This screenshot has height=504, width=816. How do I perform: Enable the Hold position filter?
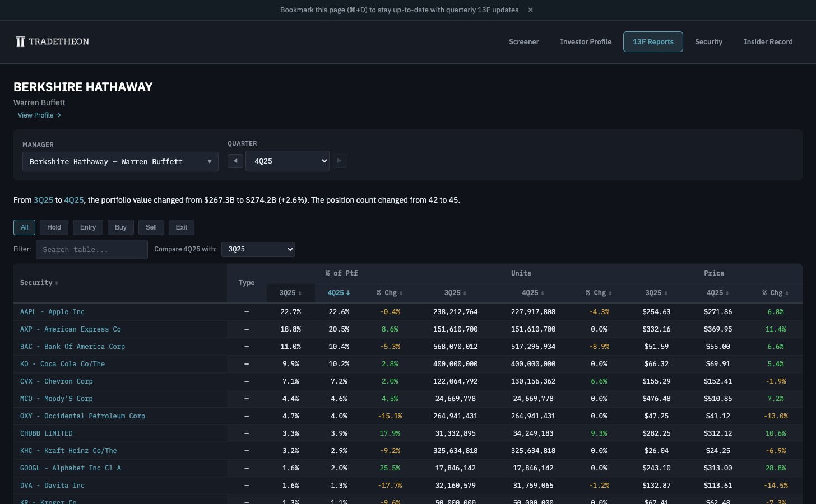pos(54,227)
